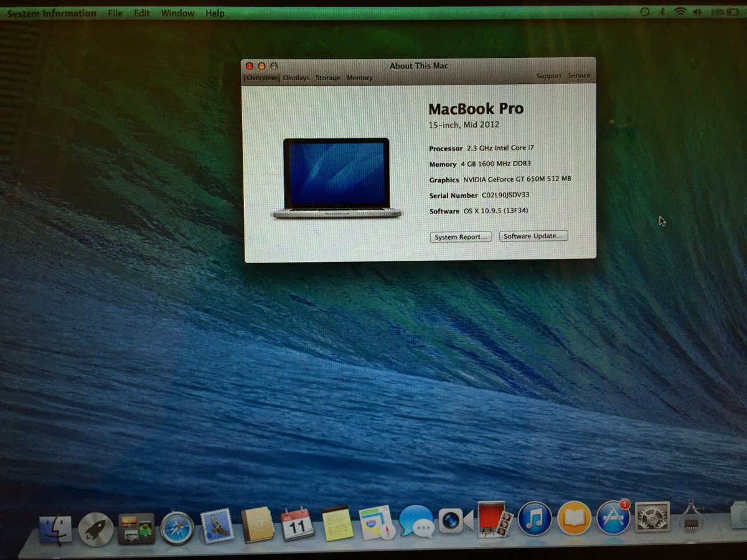
Task: Open volume control in menu bar
Action: (697, 12)
